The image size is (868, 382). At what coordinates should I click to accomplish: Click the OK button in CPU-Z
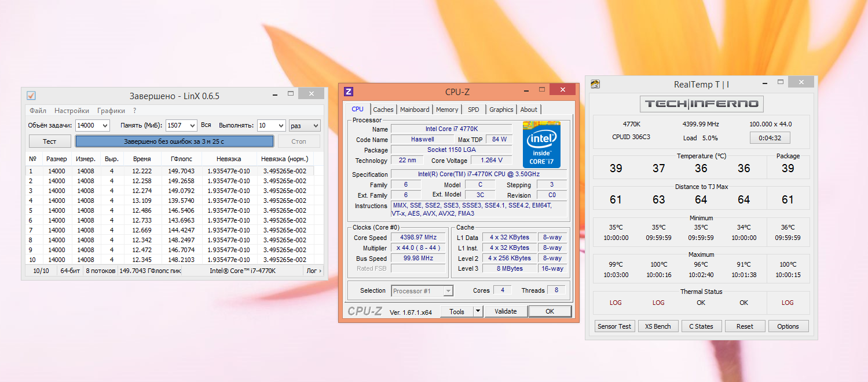point(550,311)
